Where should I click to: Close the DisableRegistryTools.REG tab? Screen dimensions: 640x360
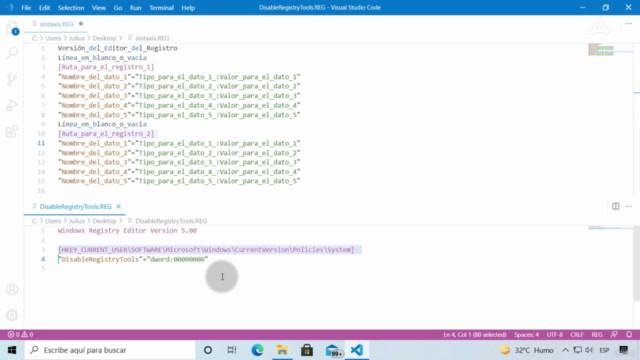tap(118, 207)
